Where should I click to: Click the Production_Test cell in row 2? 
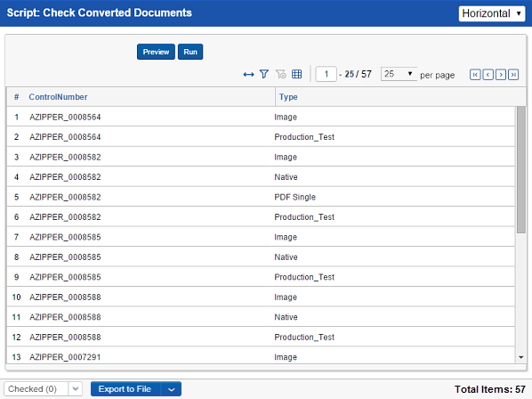click(304, 137)
